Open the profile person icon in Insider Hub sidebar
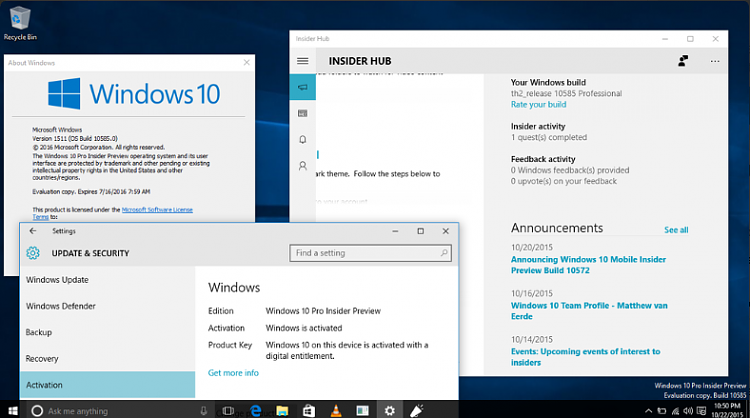Image resolution: width=750 pixels, height=418 pixels. 303,166
